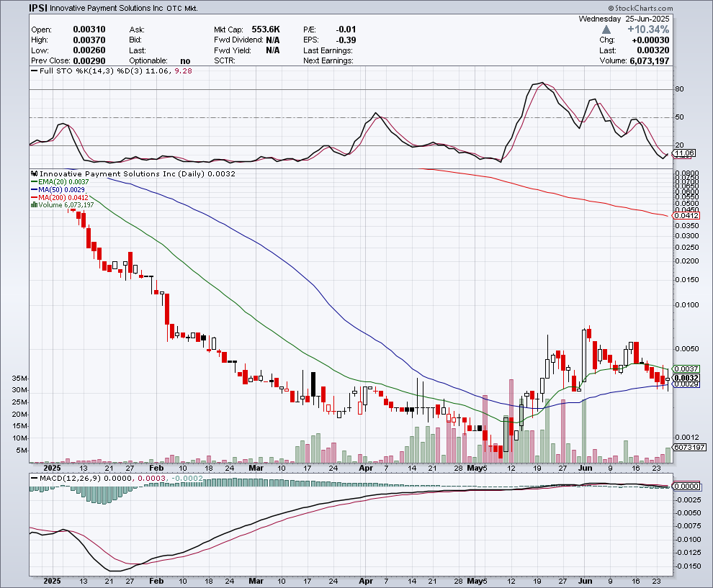Click the -0.0150 MACD axis label
713x588 pixels.
tap(688, 566)
